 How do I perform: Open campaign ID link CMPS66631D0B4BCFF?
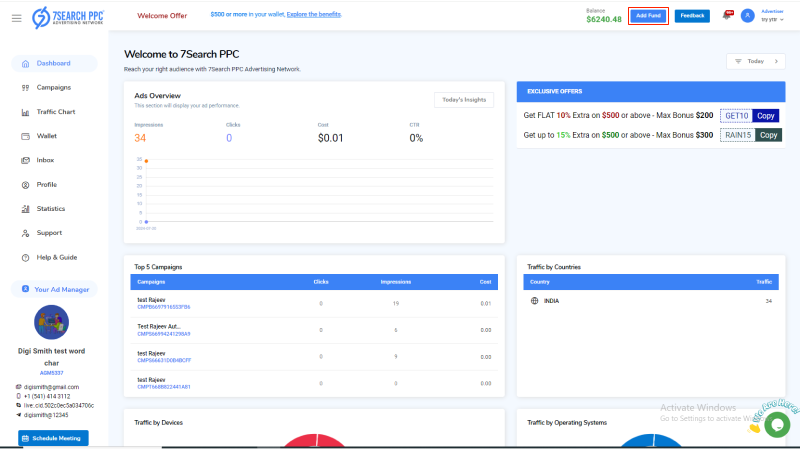tap(164, 360)
